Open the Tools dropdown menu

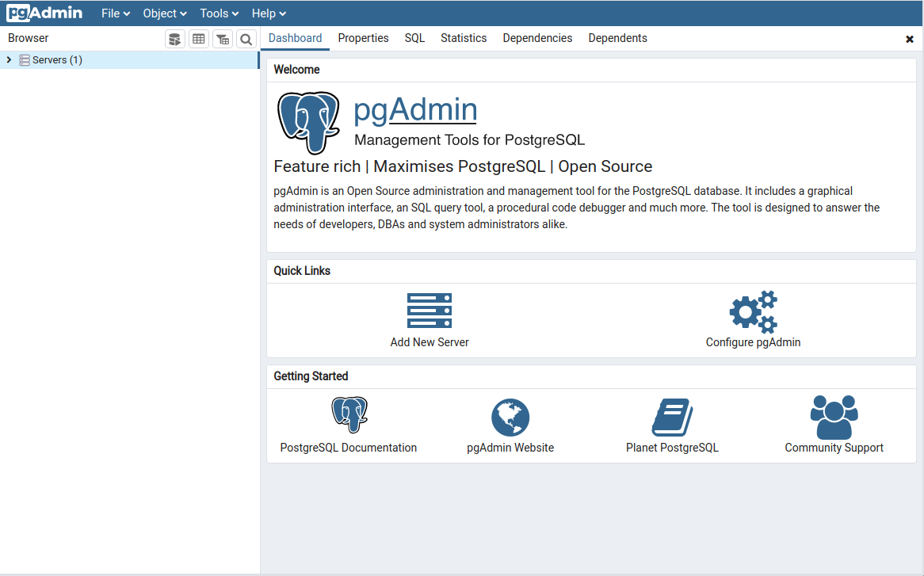(x=219, y=13)
